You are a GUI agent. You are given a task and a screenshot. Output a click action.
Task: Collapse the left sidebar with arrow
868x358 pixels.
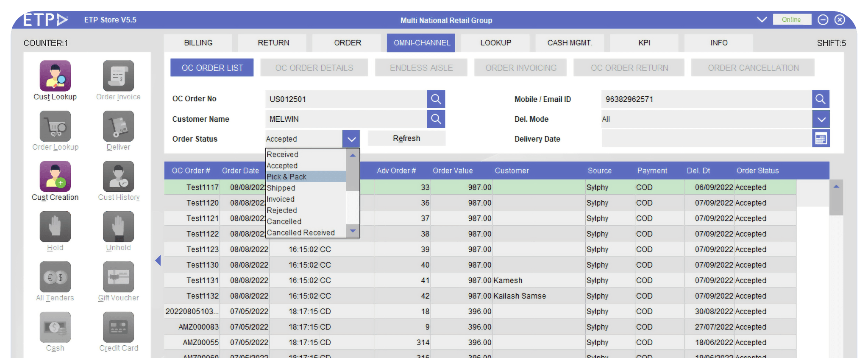click(x=158, y=260)
